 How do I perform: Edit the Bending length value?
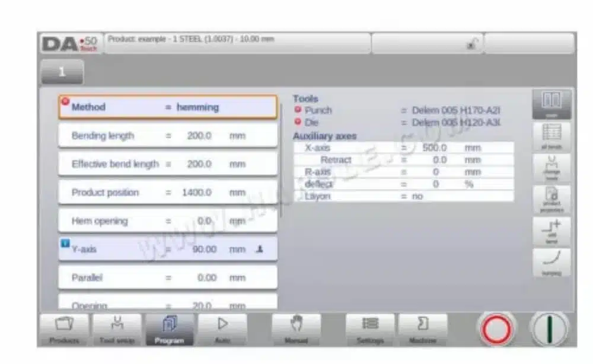click(x=168, y=136)
